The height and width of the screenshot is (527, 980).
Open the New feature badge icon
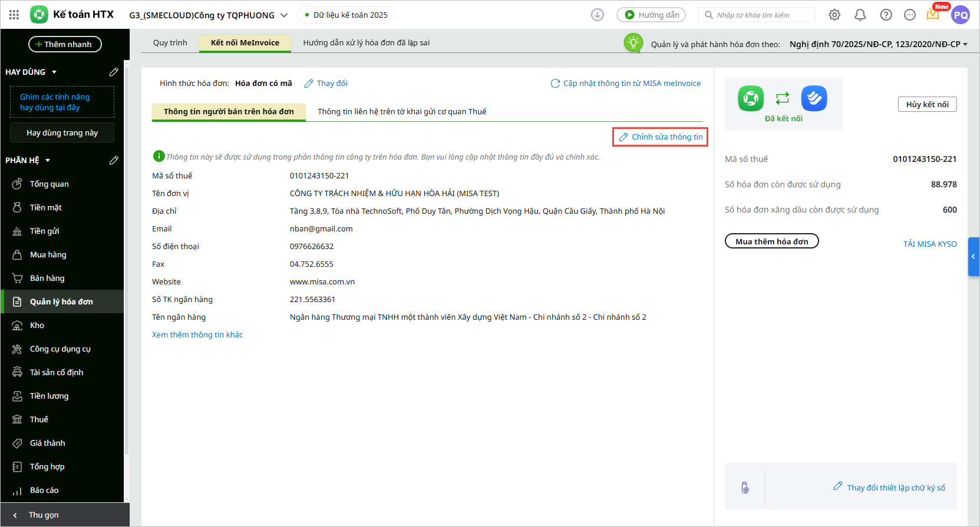[933, 14]
